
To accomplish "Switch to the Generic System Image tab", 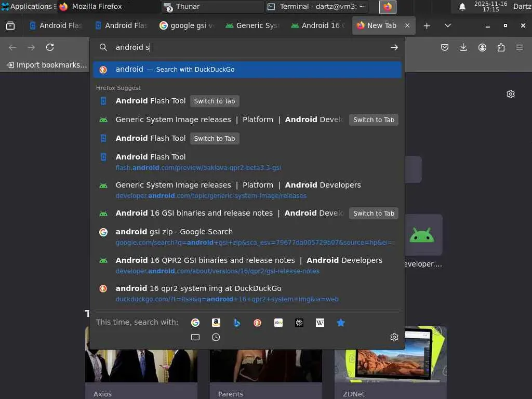I will 253,25.
